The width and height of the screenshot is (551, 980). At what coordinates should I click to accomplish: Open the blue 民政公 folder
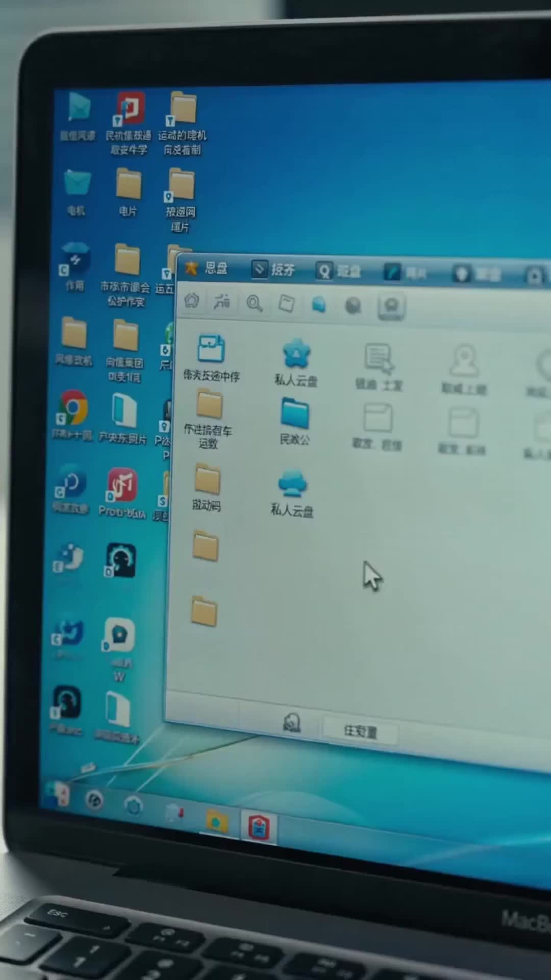[294, 412]
